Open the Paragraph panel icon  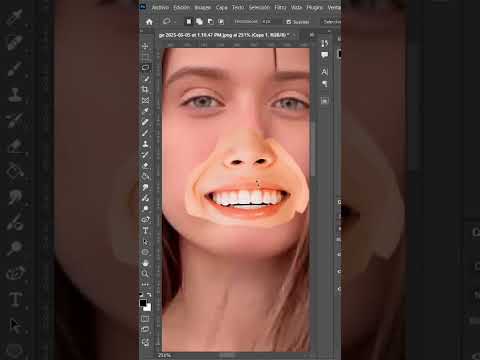point(325,83)
